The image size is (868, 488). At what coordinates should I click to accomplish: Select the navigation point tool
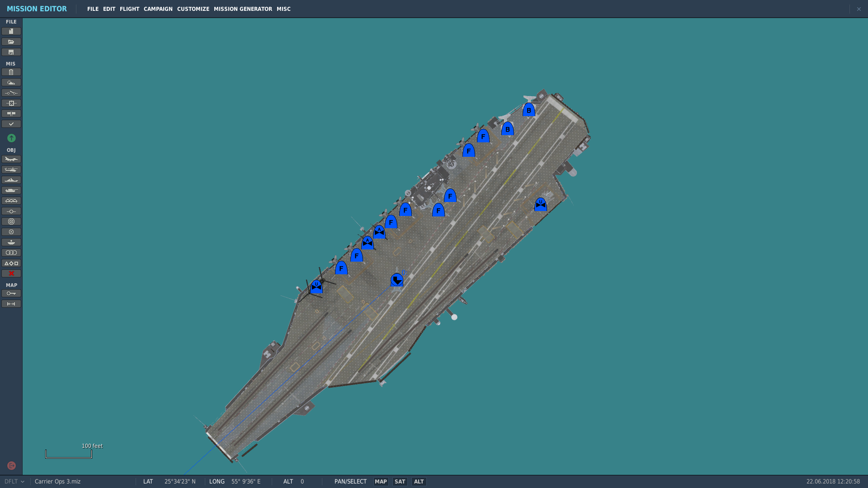[11, 211]
